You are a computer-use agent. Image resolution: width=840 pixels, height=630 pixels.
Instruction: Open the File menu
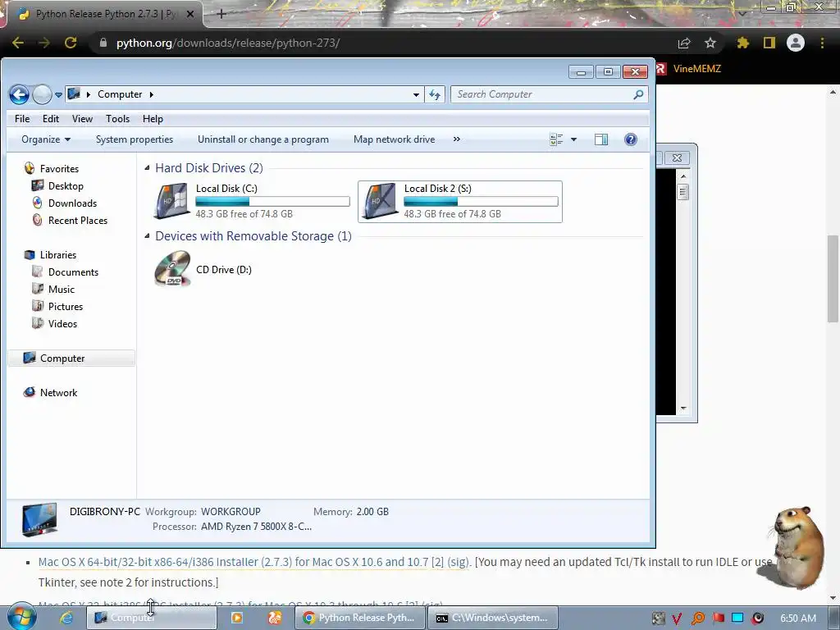(22, 119)
